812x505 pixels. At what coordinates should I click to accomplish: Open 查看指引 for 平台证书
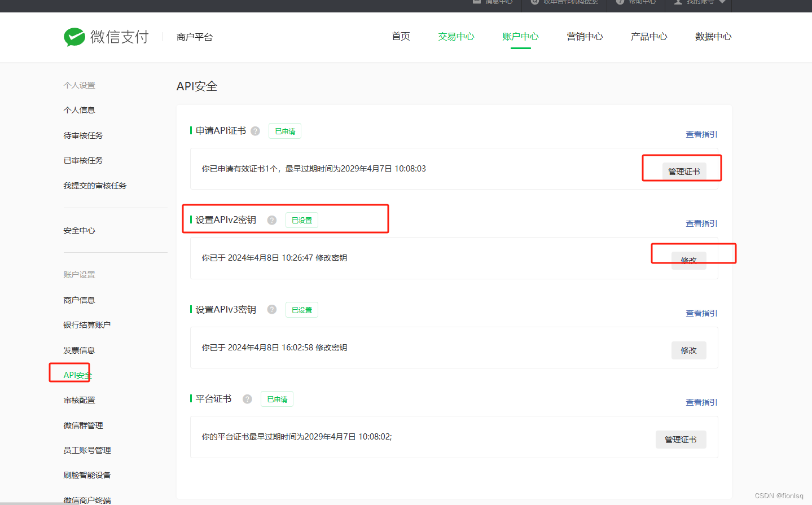(701, 402)
